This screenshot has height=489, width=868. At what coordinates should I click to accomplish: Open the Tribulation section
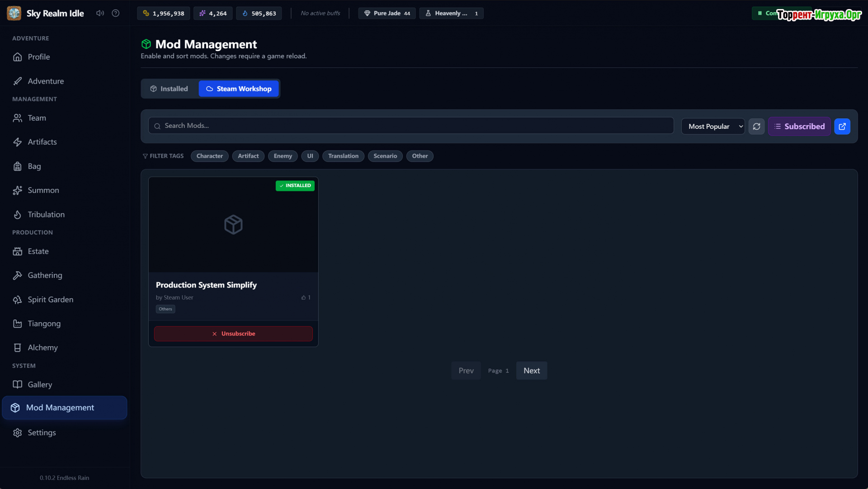pos(46,215)
